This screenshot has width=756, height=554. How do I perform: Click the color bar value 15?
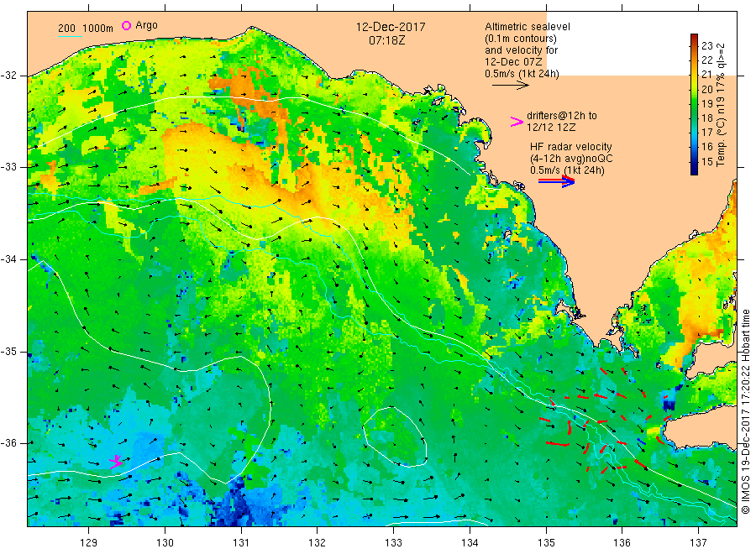(x=706, y=161)
